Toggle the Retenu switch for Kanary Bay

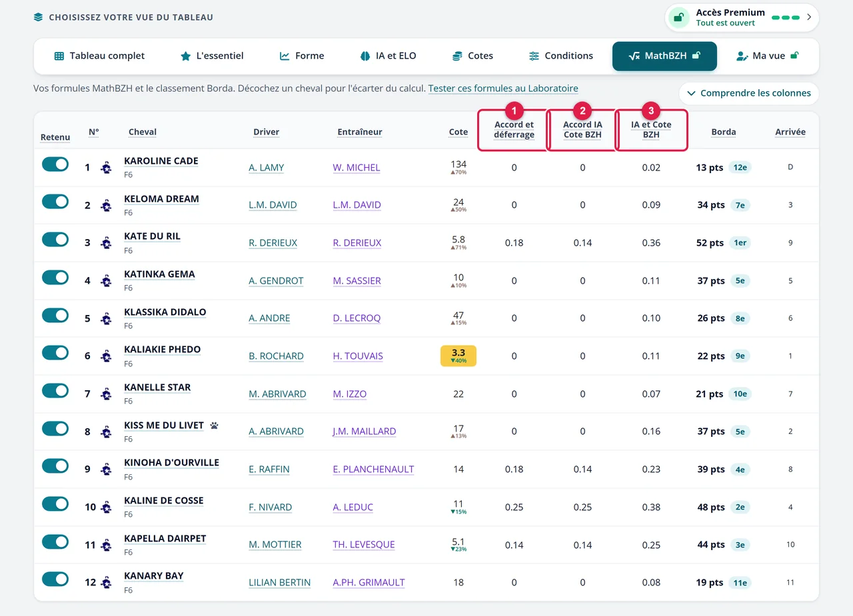click(x=55, y=579)
